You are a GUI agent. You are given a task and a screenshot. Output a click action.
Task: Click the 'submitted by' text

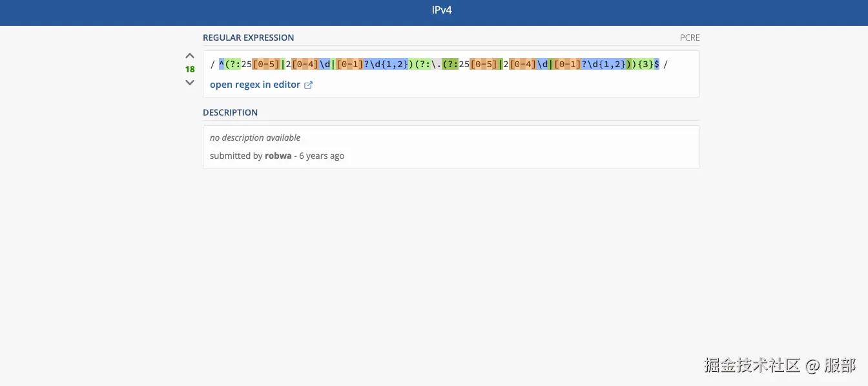[x=236, y=156]
